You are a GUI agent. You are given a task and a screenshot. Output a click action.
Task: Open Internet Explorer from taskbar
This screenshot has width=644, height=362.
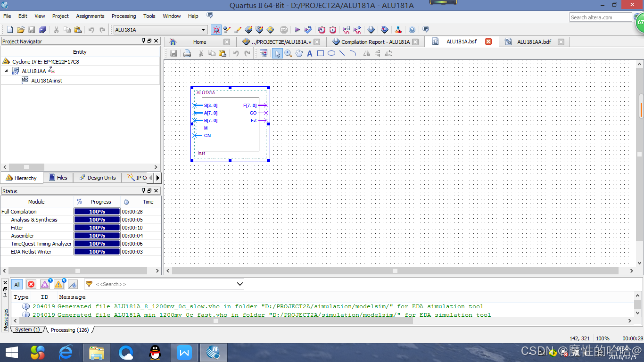[66, 352]
